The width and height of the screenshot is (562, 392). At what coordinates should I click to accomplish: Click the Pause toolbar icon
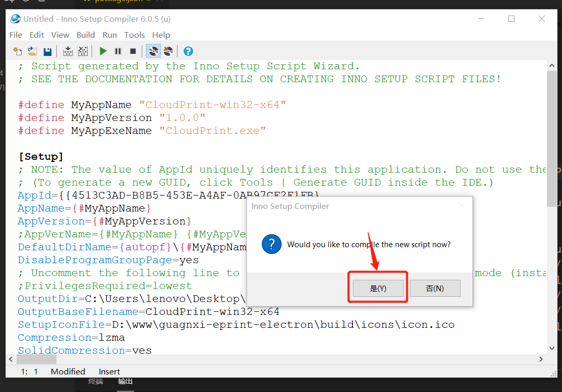pos(118,51)
